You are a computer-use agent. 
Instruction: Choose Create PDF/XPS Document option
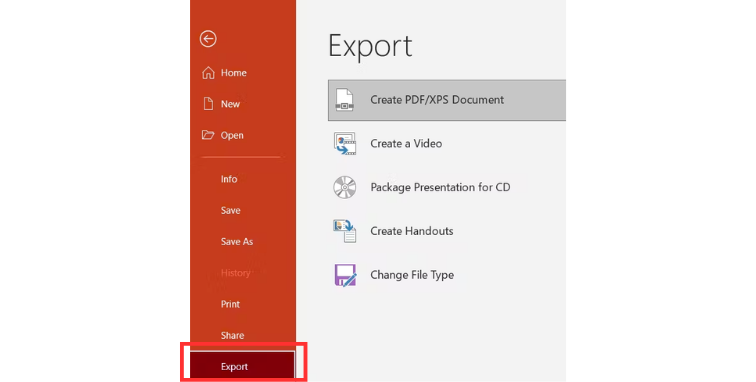point(447,100)
